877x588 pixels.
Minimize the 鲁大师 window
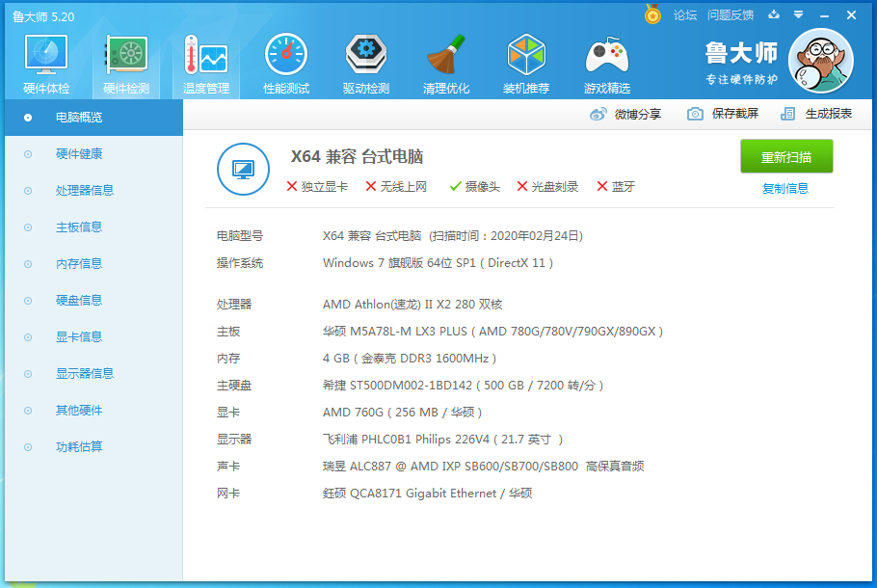coord(824,15)
